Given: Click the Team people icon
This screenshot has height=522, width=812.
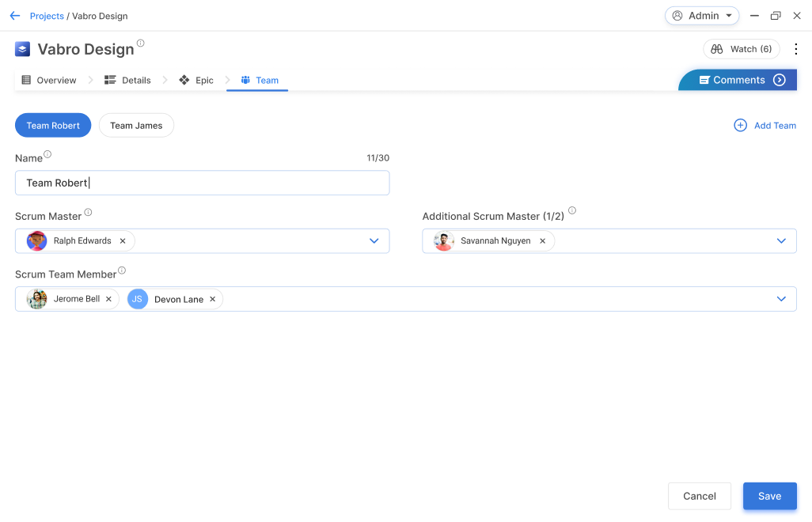Looking at the screenshot, I should pos(245,80).
